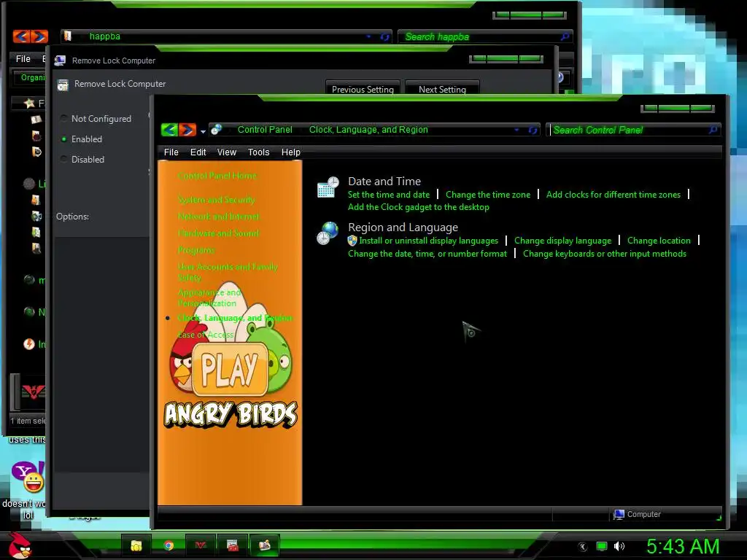747x560 pixels.
Task: Click the shield icon beside Install display languages
Action: click(x=352, y=241)
